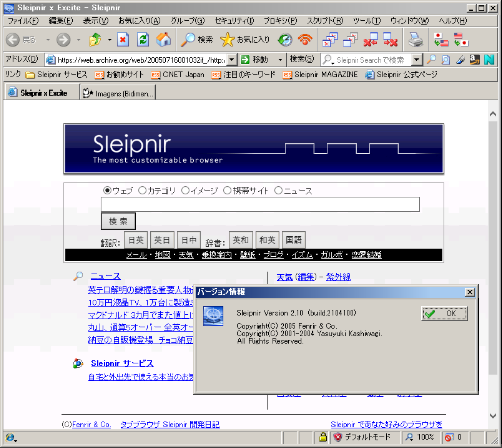Click the Forward arrow toolbar icon

pos(63,40)
